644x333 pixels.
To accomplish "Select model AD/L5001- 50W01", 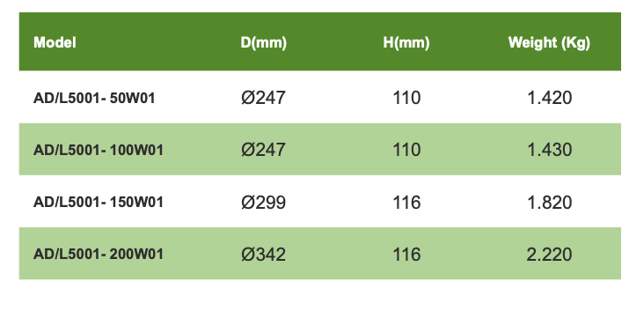I will pyautogui.click(x=94, y=99).
